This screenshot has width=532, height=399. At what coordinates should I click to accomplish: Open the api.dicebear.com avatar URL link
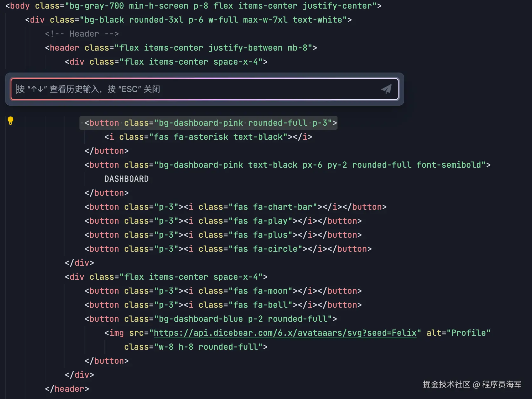tap(285, 333)
